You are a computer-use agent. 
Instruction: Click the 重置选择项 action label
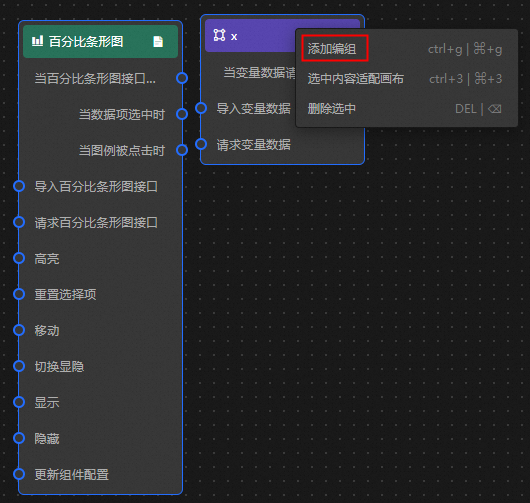(65, 294)
